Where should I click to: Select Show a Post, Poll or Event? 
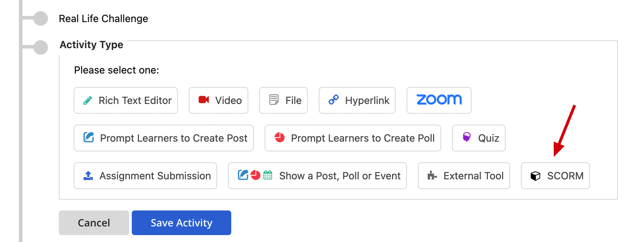coord(317,176)
